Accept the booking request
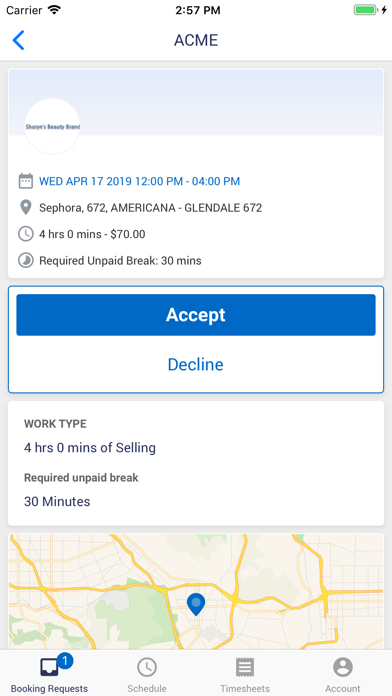 pos(196,315)
